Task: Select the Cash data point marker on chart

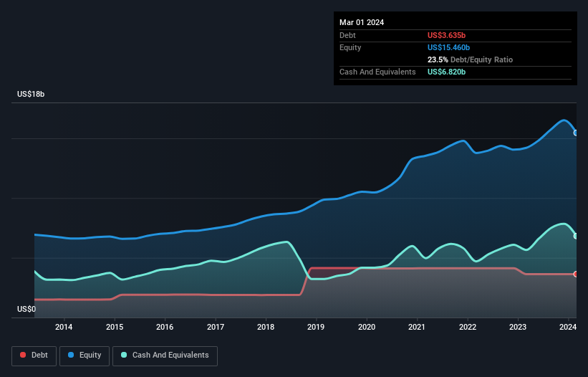Action: pos(576,236)
